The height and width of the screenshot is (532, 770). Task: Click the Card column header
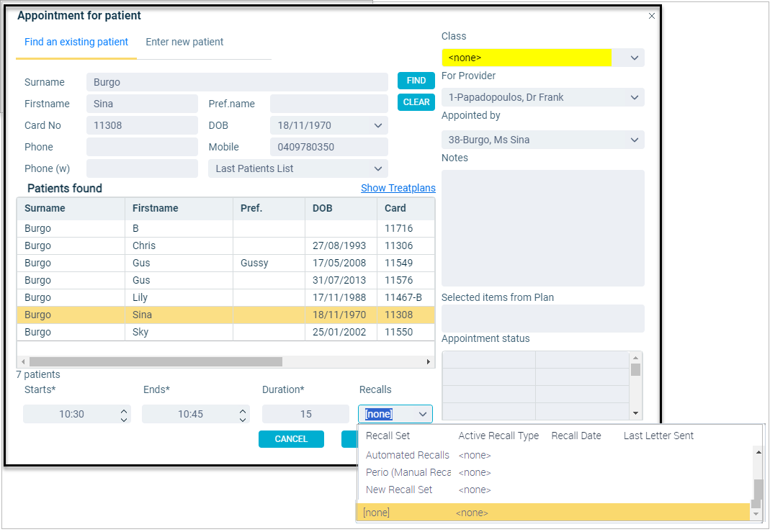click(x=406, y=209)
